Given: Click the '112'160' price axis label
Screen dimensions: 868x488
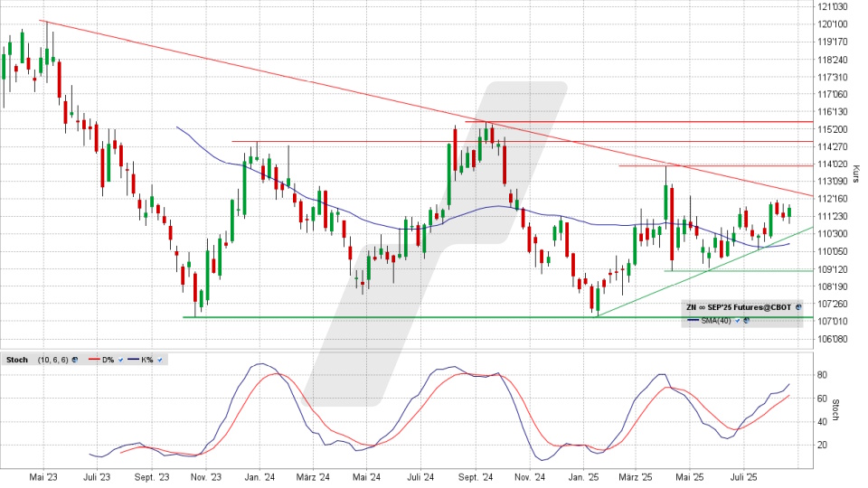Looking at the screenshot, I should (x=832, y=199).
